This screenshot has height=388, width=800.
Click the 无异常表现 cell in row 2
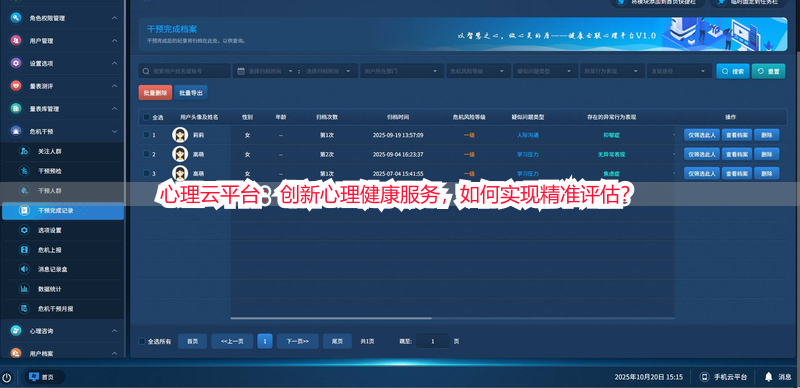[611, 154]
